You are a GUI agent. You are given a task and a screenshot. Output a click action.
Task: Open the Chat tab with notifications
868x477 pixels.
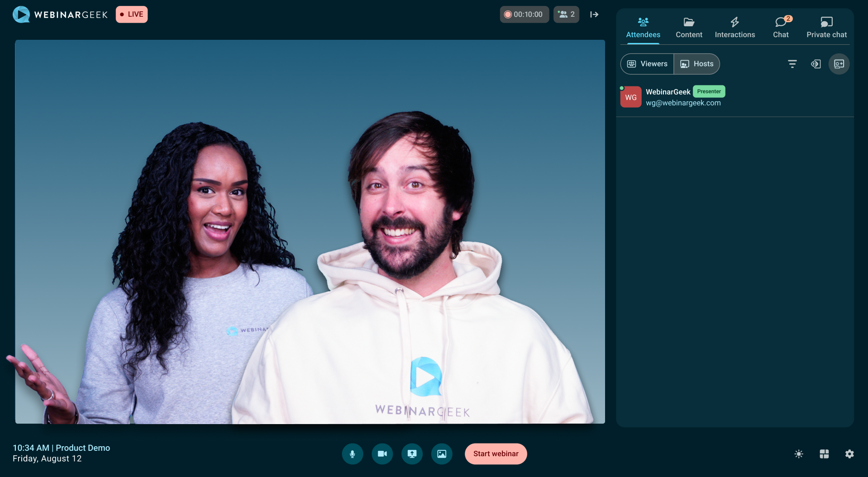(x=781, y=27)
